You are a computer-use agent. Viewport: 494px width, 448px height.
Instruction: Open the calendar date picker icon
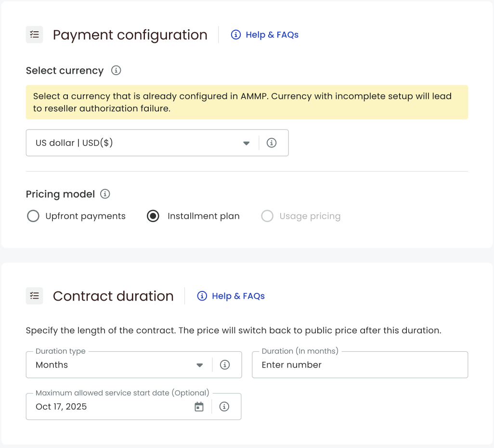(199, 407)
